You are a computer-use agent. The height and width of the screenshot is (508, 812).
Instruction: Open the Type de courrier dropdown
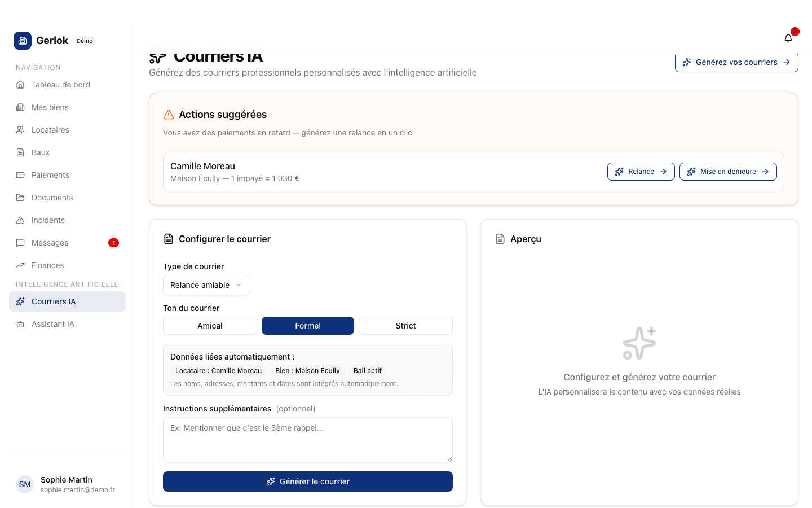[206, 285]
